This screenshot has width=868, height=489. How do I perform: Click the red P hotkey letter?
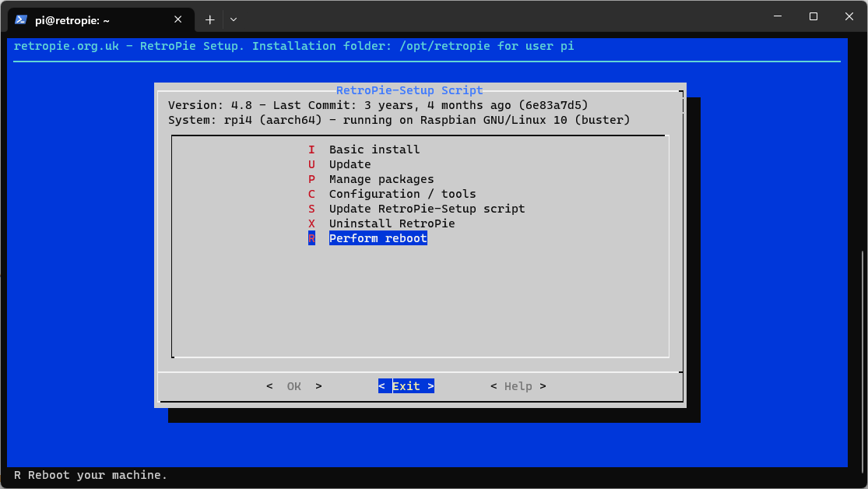tap(311, 179)
